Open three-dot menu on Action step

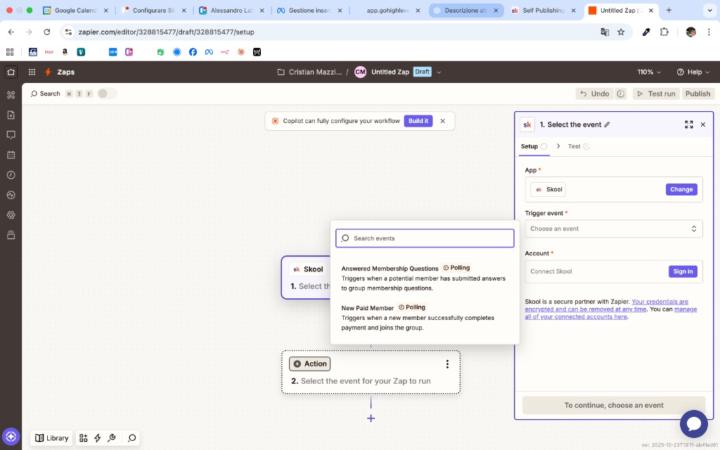point(447,364)
